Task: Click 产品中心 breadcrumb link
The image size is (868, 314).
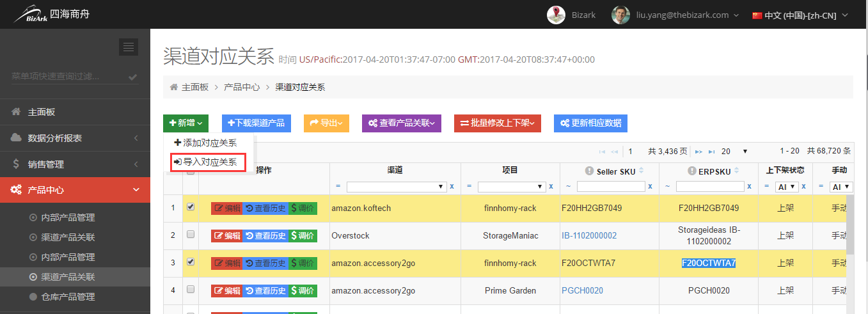Action: [242, 87]
